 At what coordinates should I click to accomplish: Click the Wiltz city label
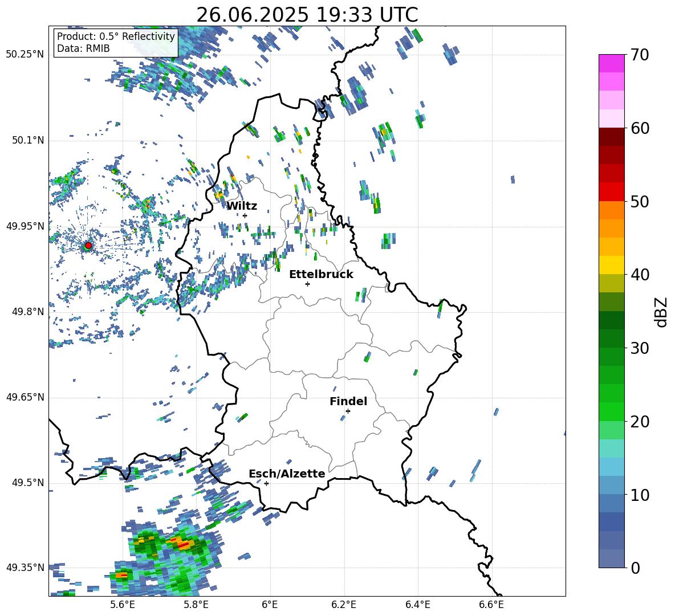coord(242,206)
